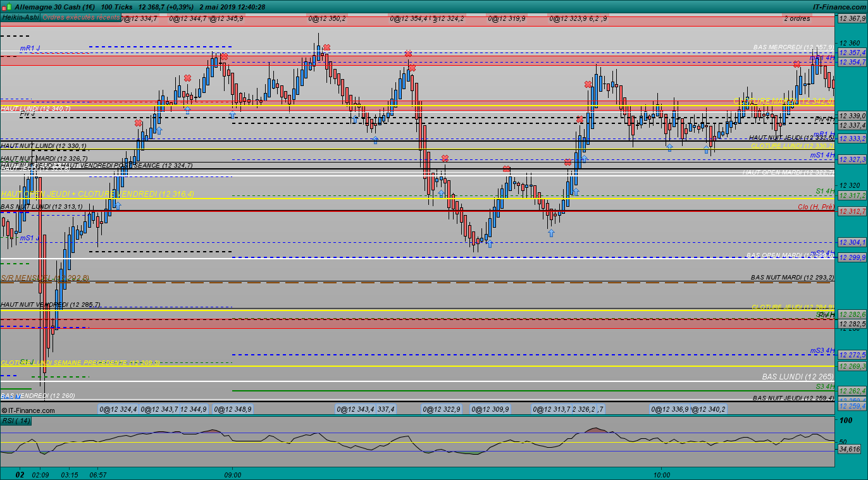
Task: Open the Heikin-Ashi chart style label
Action: [20, 18]
